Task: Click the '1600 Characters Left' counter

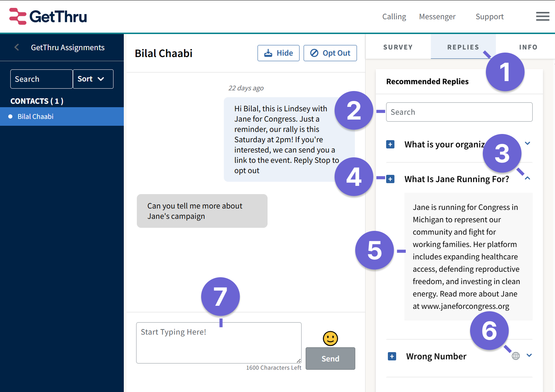Action: (x=274, y=368)
